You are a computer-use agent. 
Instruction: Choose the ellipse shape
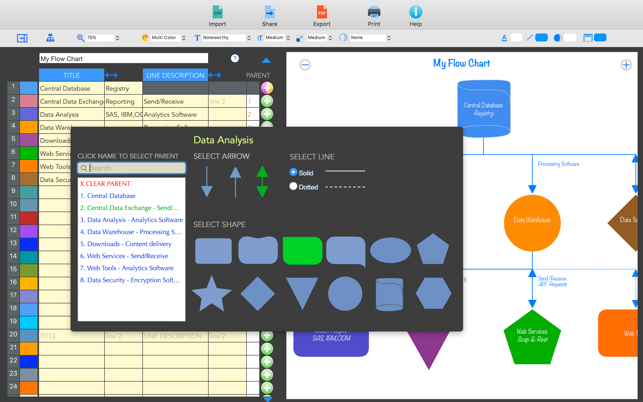pos(390,250)
